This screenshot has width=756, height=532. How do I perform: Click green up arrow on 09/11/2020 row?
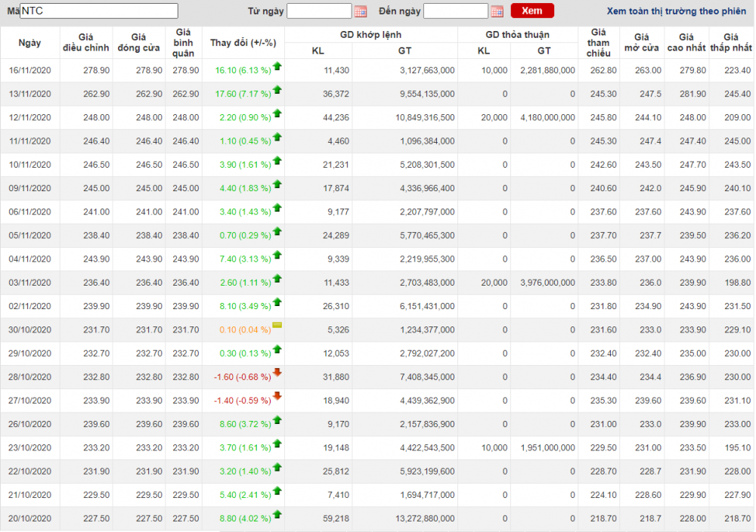(x=277, y=184)
